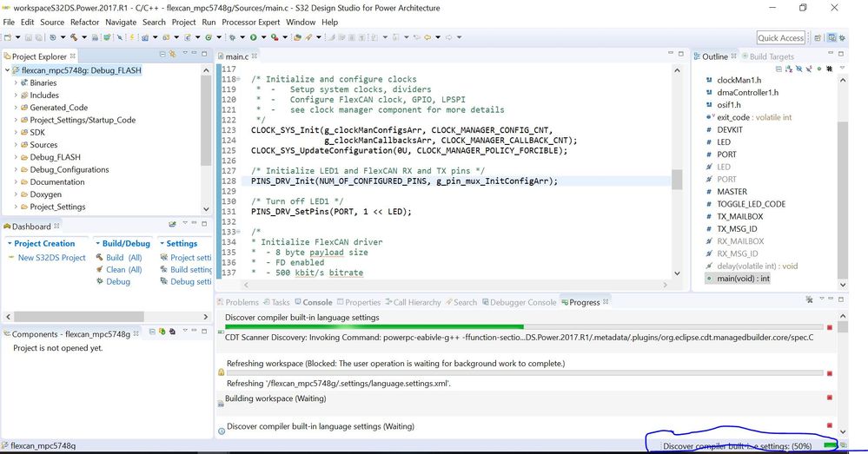Screen dimensions: 868x454
Task: Select main(void) : int in Outline
Action: pyautogui.click(x=743, y=278)
